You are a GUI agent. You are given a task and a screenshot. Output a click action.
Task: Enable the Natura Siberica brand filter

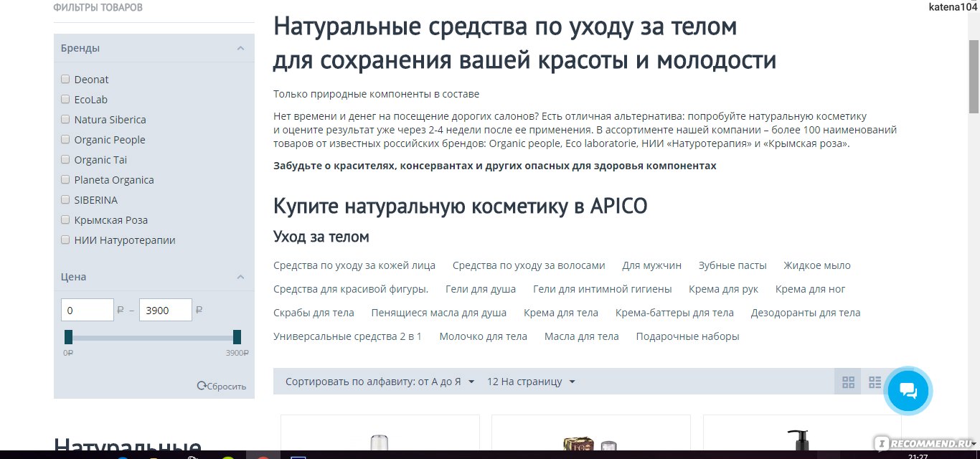click(x=65, y=119)
